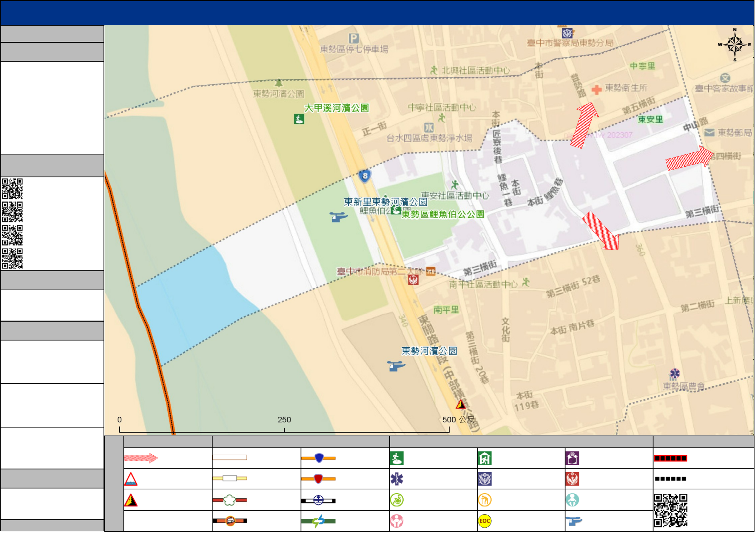Click the 南平社區活動中心 label
Image resolution: width=756 pixels, height=533 pixels.
pos(483,285)
